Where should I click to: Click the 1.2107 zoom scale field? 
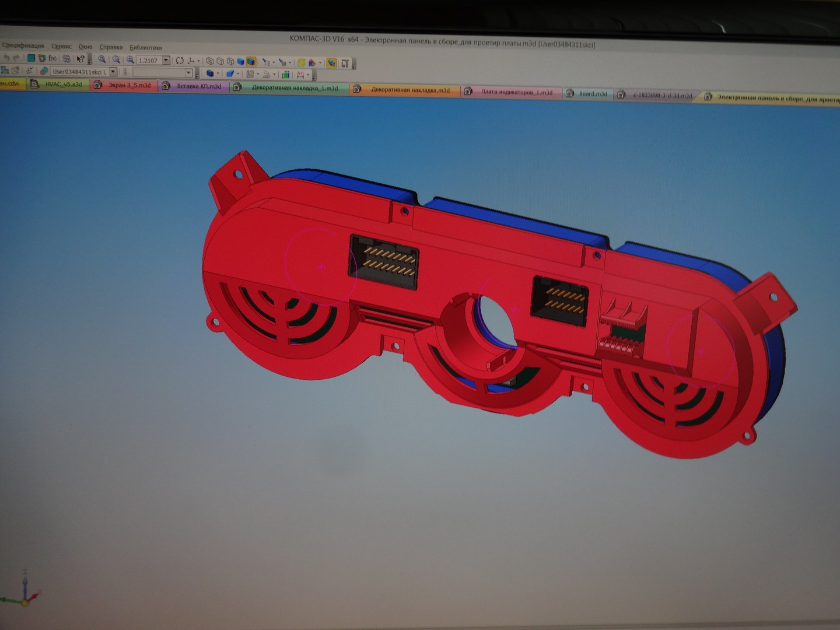[x=149, y=60]
